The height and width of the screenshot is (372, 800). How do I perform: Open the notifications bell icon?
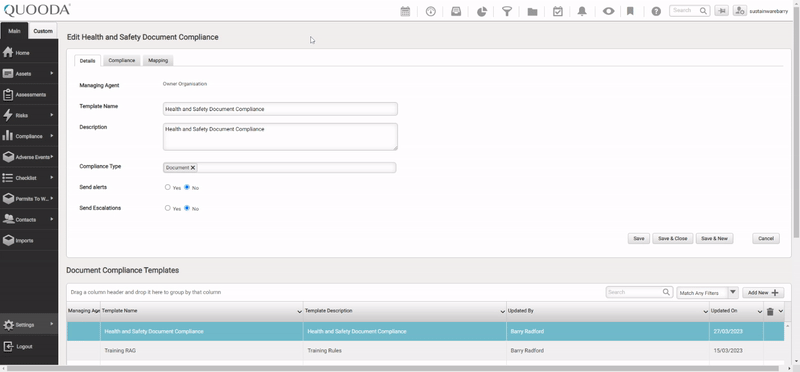pos(582,11)
